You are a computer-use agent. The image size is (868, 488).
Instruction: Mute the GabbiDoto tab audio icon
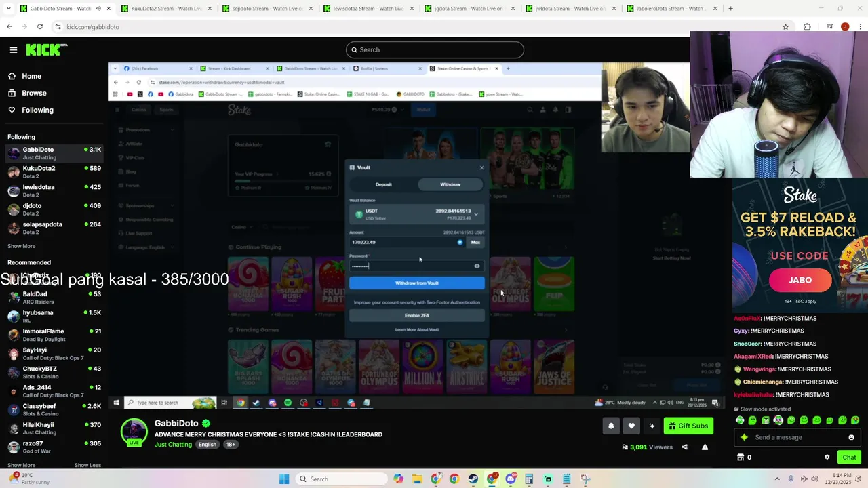point(98,9)
